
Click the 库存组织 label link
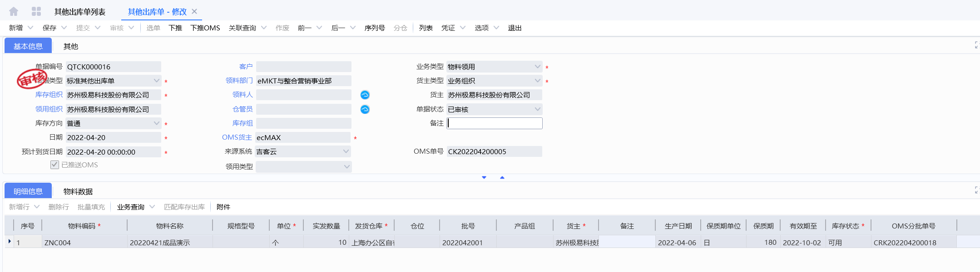click(49, 95)
